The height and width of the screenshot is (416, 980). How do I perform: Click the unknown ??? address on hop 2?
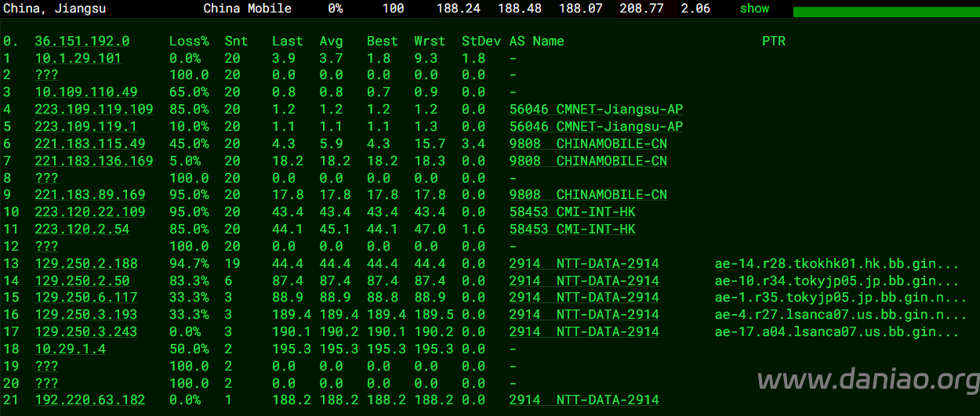[46, 75]
